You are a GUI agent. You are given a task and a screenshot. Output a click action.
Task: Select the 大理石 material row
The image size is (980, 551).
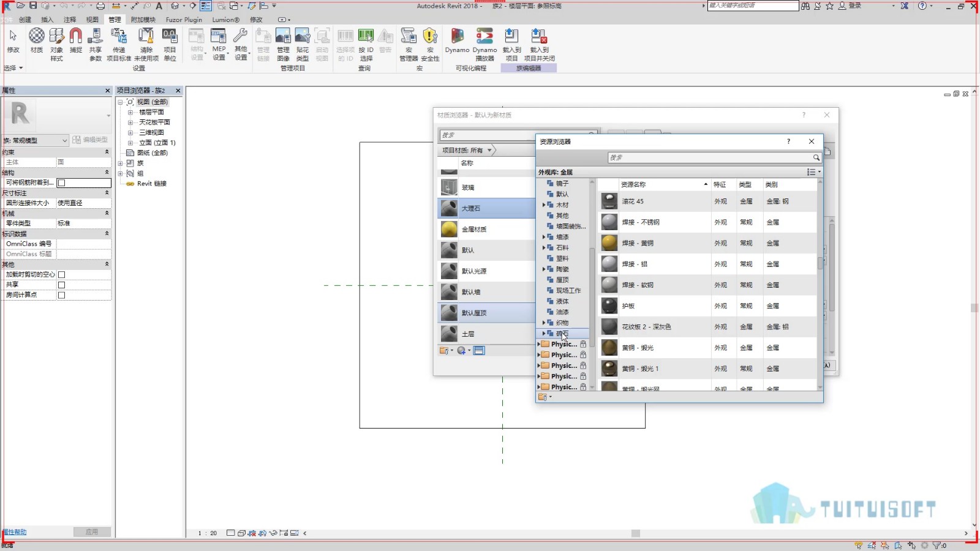coord(487,208)
